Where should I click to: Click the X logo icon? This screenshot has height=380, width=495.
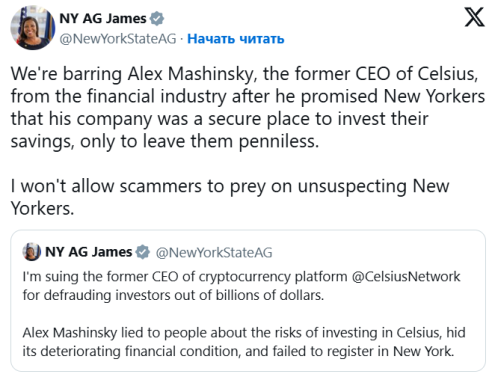click(475, 17)
